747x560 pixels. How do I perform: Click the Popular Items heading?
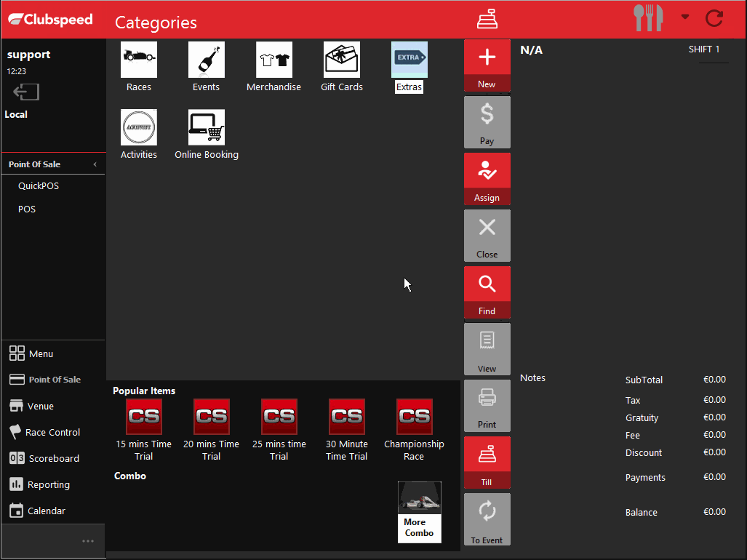coord(144,391)
